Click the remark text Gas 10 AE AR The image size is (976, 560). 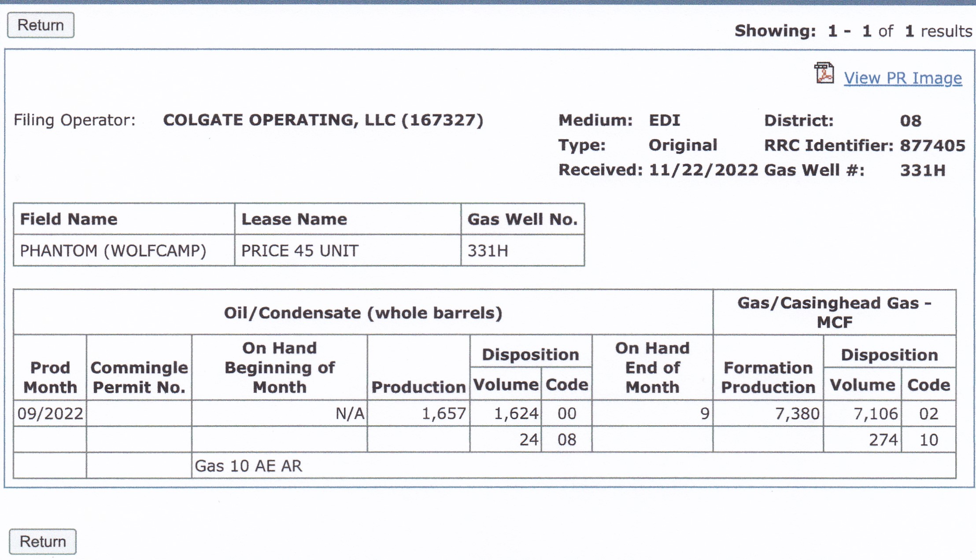pos(248,465)
